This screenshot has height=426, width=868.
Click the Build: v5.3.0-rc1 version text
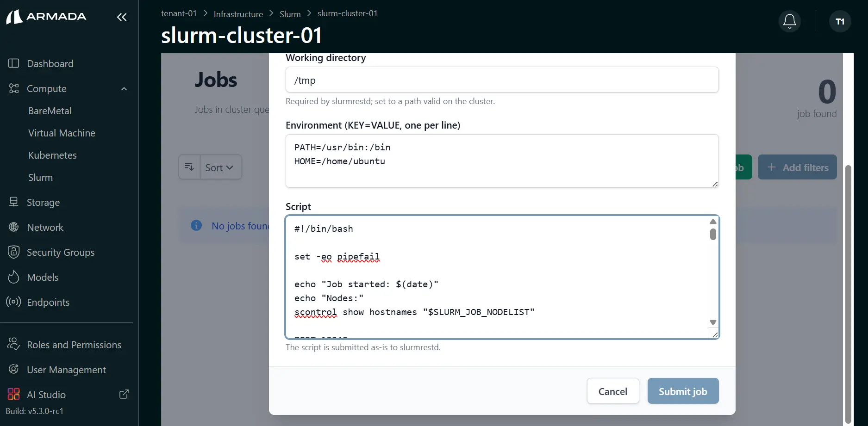click(34, 411)
